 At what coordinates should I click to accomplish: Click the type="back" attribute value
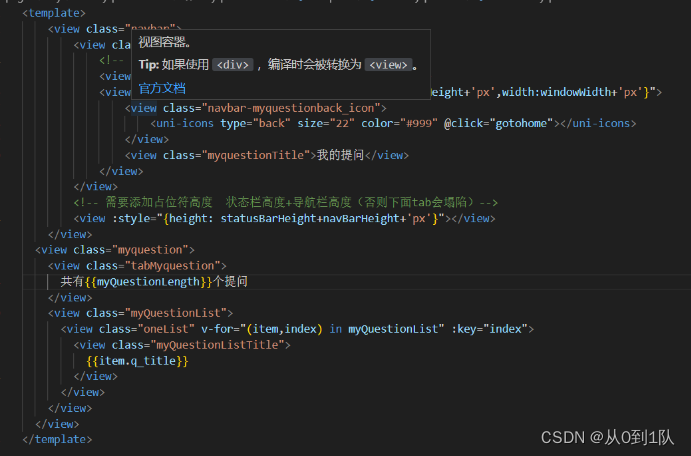[x=271, y=123]
